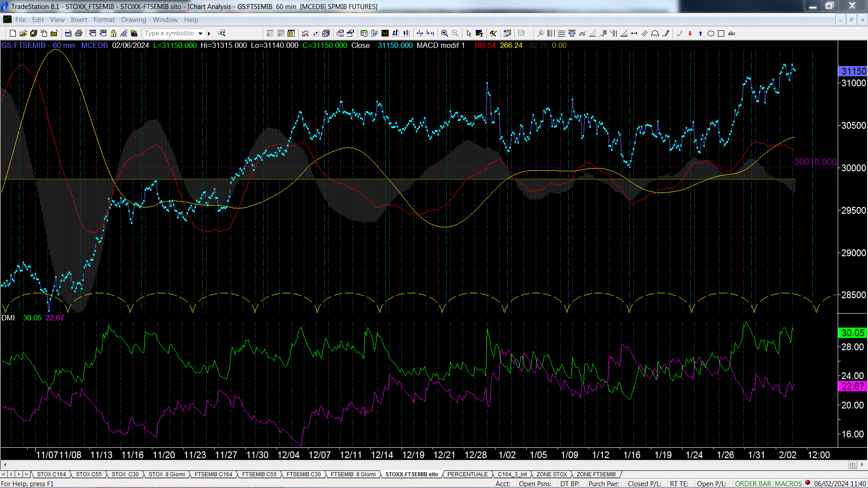Click the symbol lookup magnifier icon

(x=222, y=33)
